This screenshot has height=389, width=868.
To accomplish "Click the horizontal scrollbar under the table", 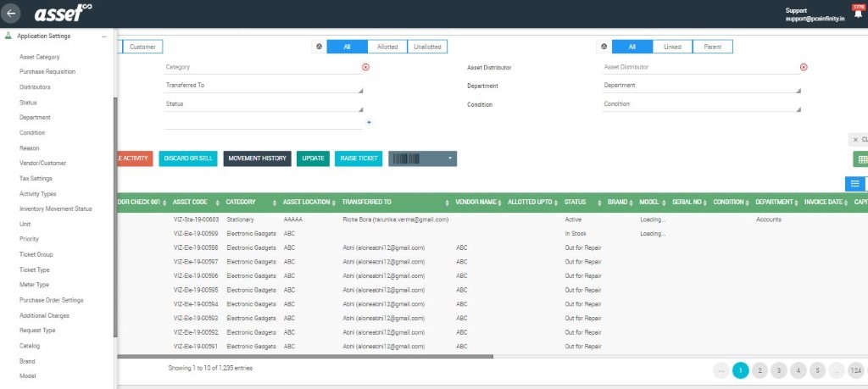I will 305,357.
